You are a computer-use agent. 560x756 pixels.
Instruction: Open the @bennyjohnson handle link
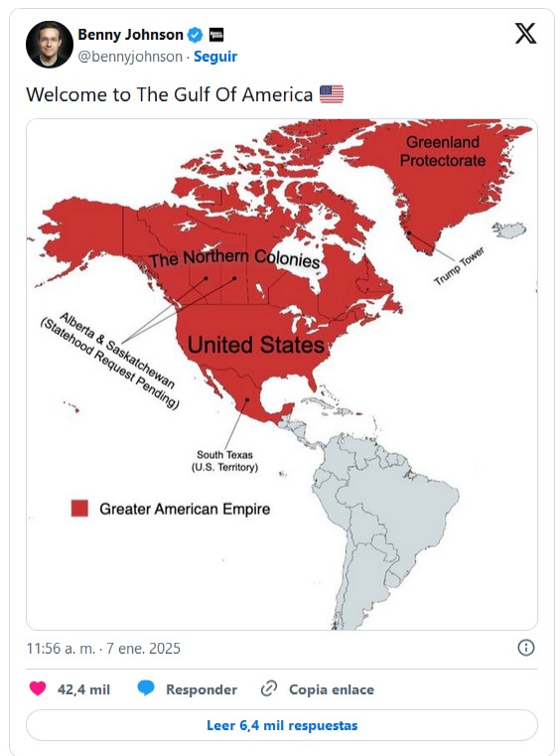pos(130,57)
